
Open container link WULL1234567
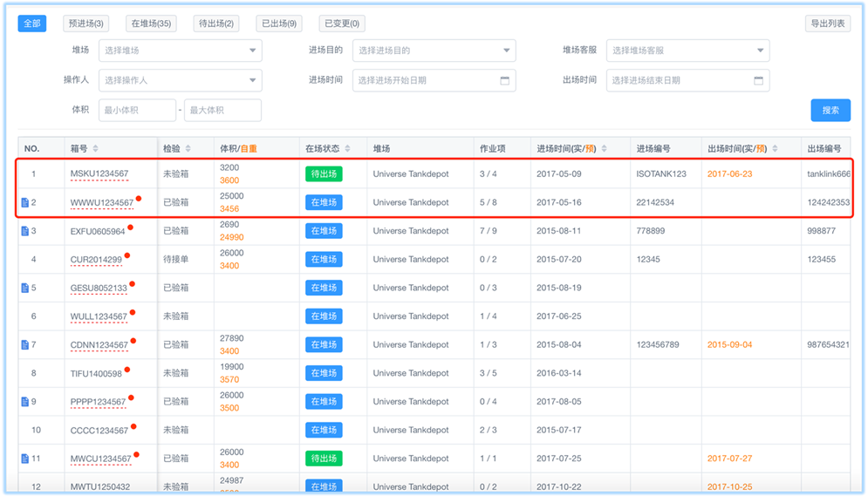point(99,316)
